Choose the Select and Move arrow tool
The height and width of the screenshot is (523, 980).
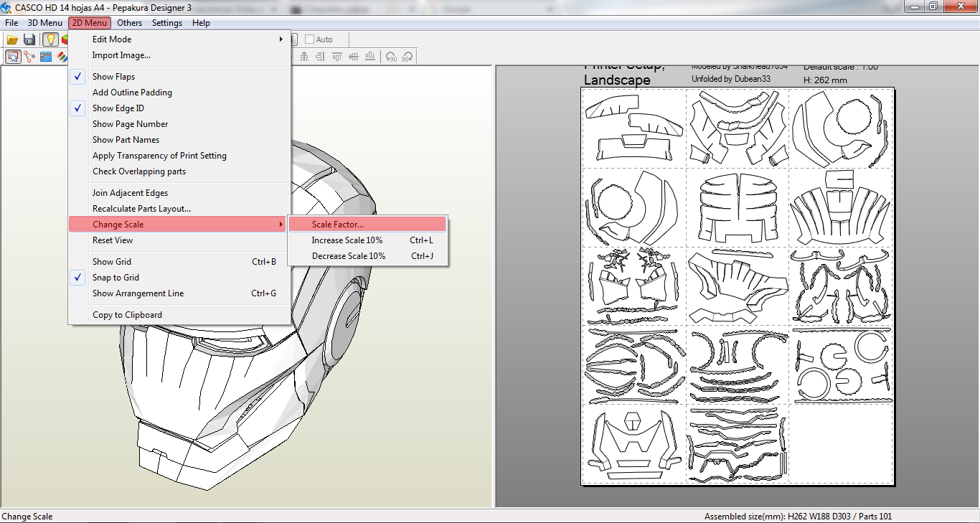[x=13, y=57]
